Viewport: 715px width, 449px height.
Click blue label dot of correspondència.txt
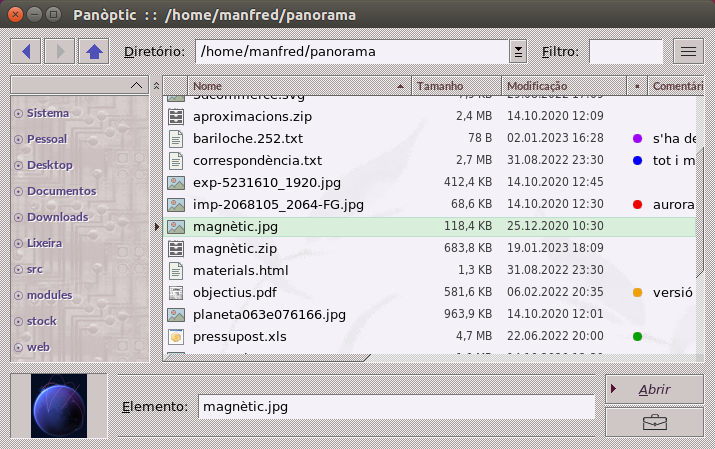(637, 160)
